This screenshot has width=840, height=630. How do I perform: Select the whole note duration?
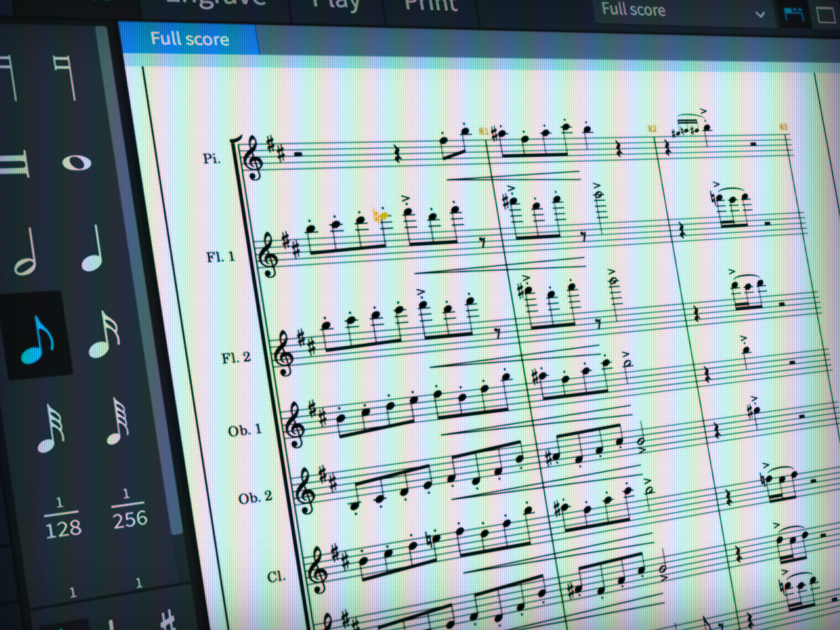pyautogui.click(x=76, y=162)
